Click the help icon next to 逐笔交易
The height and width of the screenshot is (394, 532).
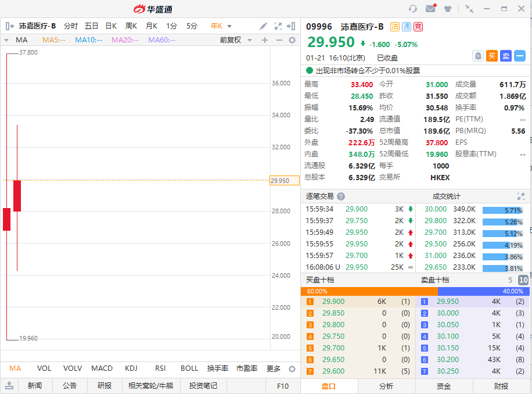point(341,196)
